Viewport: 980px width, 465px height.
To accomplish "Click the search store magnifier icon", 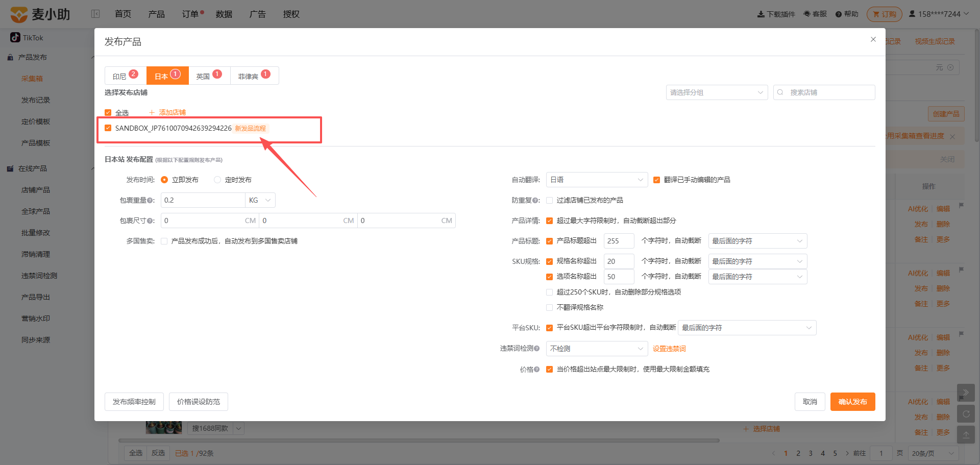I will pyautogui.click(x=780, y=92).
